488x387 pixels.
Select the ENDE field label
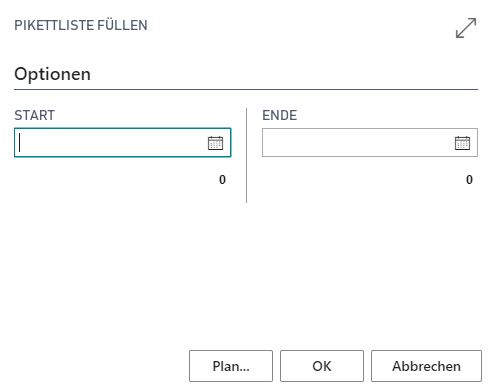click(x=279, y=115)
